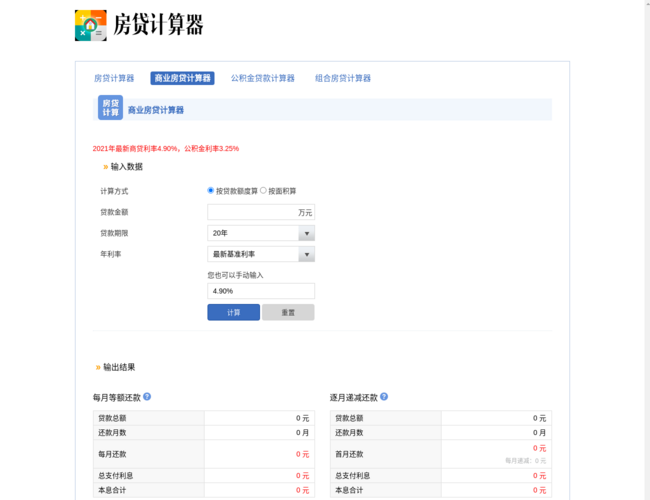Click the grey 重置 button
The height and width of the screenshot is (500, 650).
pyautogui.click(x=288, y=312)
